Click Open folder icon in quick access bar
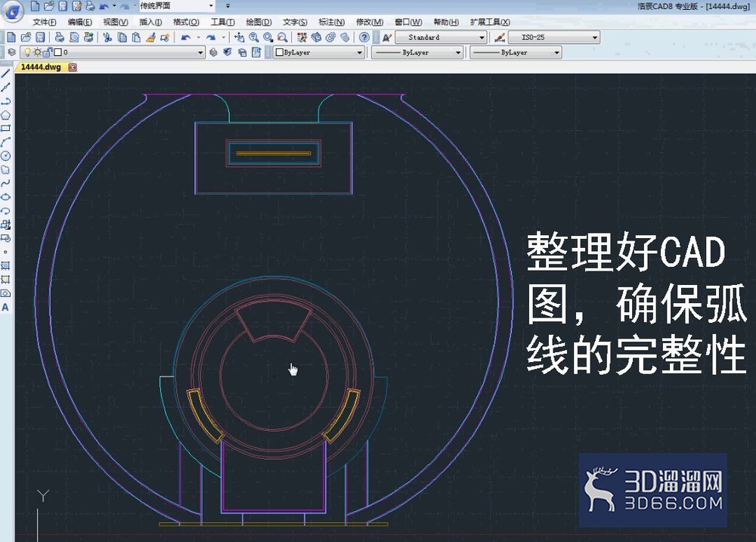Screen dimensions: 756x542 click(48, 6)
